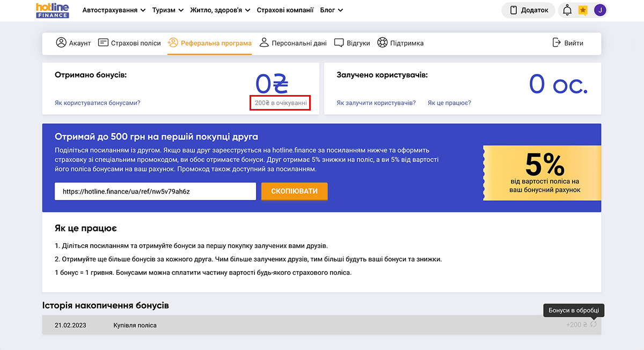Click the Support lifebuoy icon

coord(382,43)
